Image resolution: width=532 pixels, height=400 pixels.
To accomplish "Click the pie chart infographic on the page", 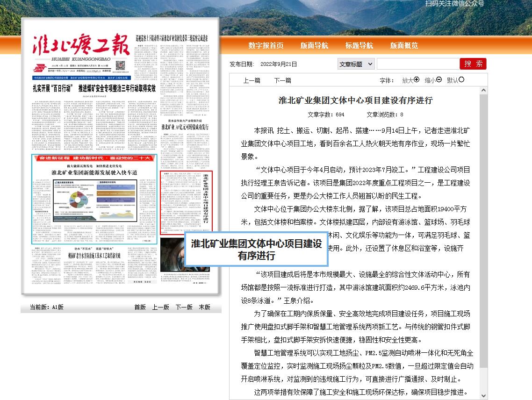I will pos(78,200).
